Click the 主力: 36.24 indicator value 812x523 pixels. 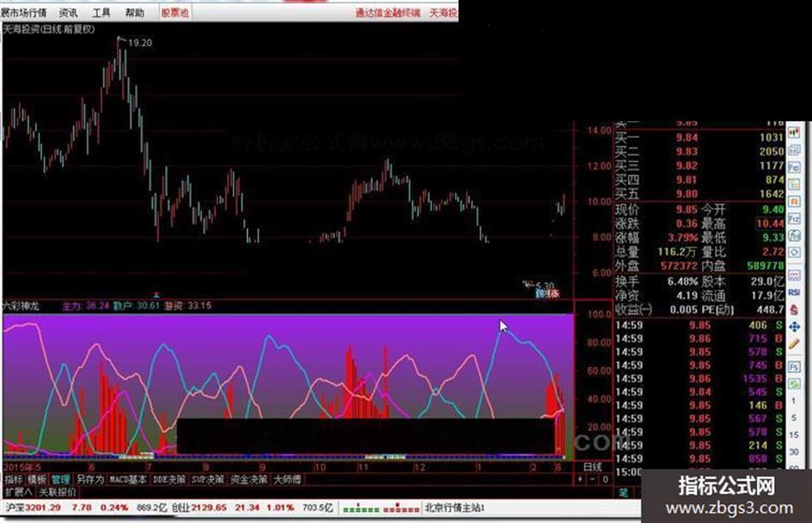point(85,306)
